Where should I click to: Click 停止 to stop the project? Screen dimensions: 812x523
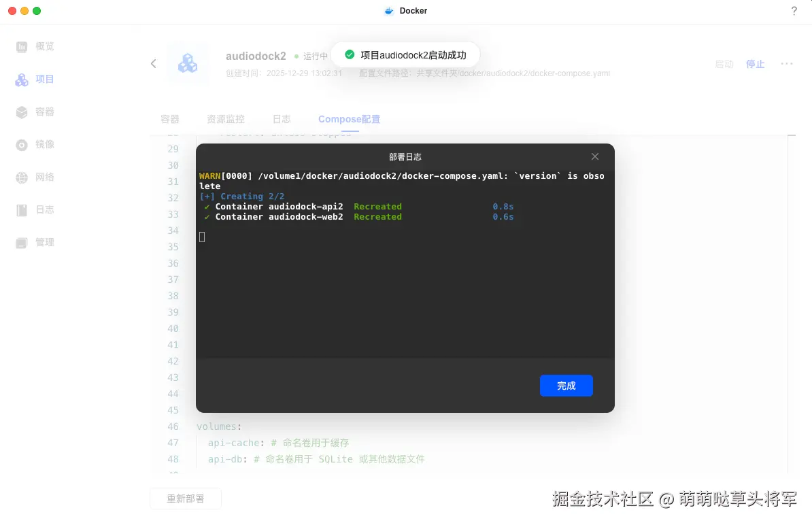[755, 64]
